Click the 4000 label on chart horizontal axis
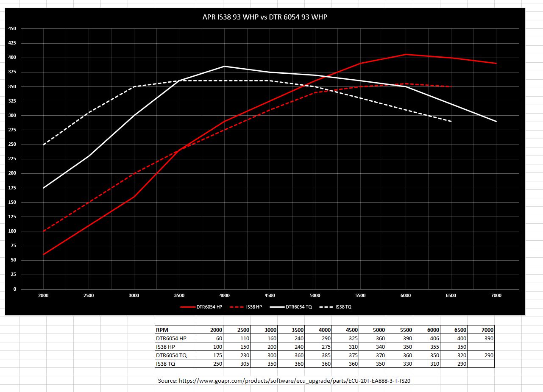The width and height of the screenshot is (543, 392). click(224, 295)
